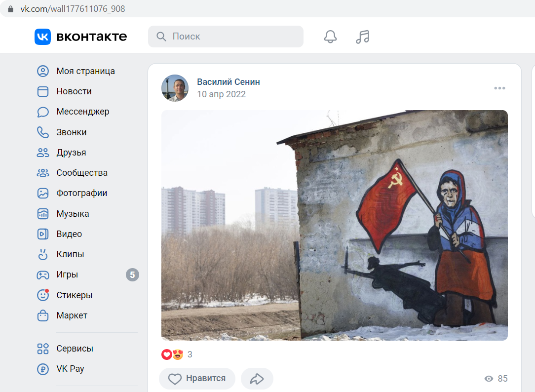Click the VK Pay ruble icon
Image resolution: width=535 pixels, height=392 pixels.
42,369
